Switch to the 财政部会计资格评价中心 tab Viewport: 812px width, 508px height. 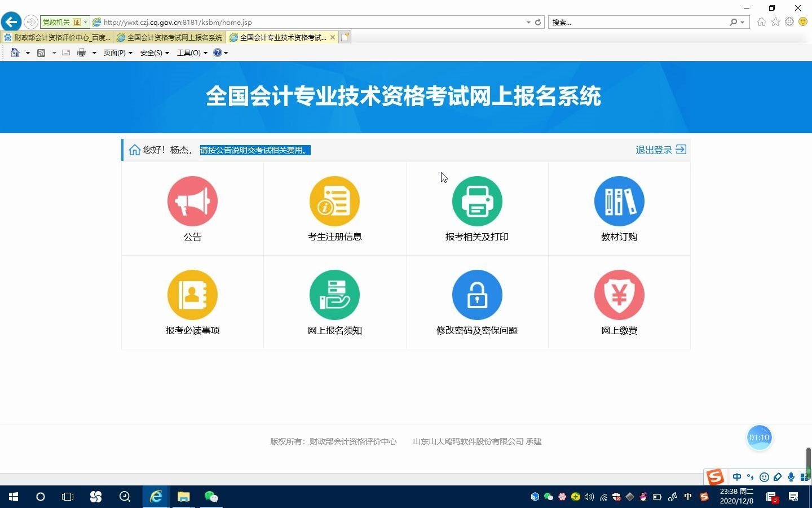click(56, 37)
